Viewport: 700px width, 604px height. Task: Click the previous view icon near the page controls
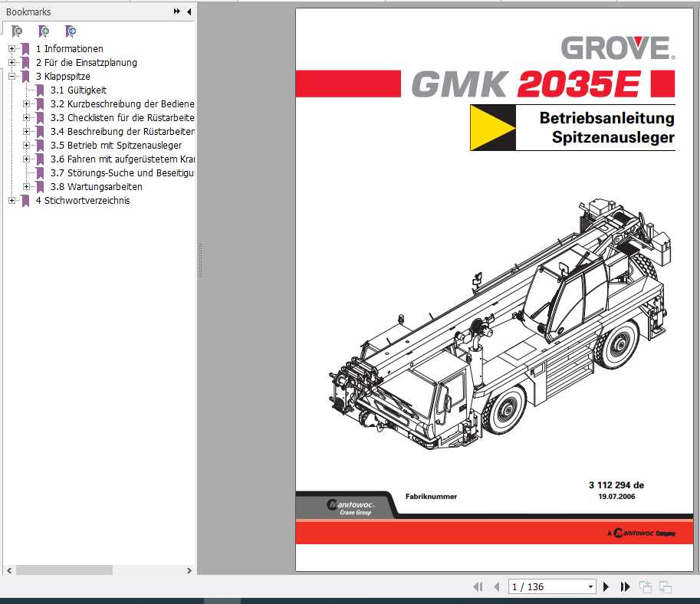645,586
